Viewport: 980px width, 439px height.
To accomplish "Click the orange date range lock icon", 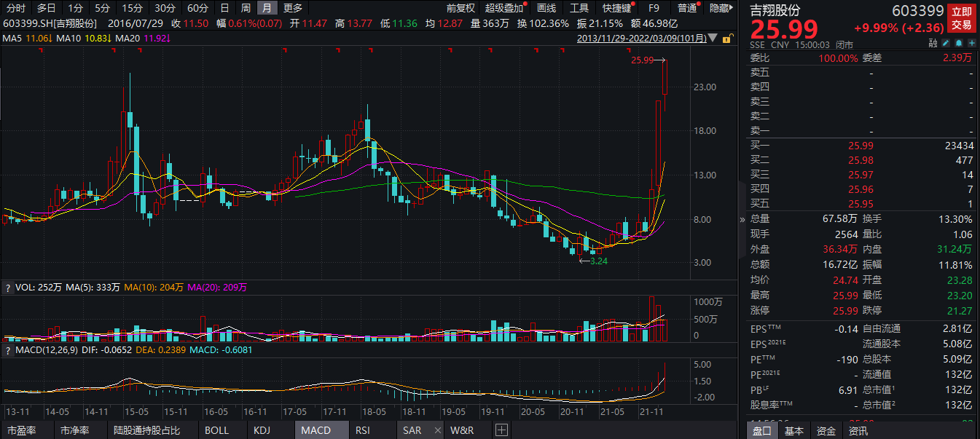I will pos(726,38).
